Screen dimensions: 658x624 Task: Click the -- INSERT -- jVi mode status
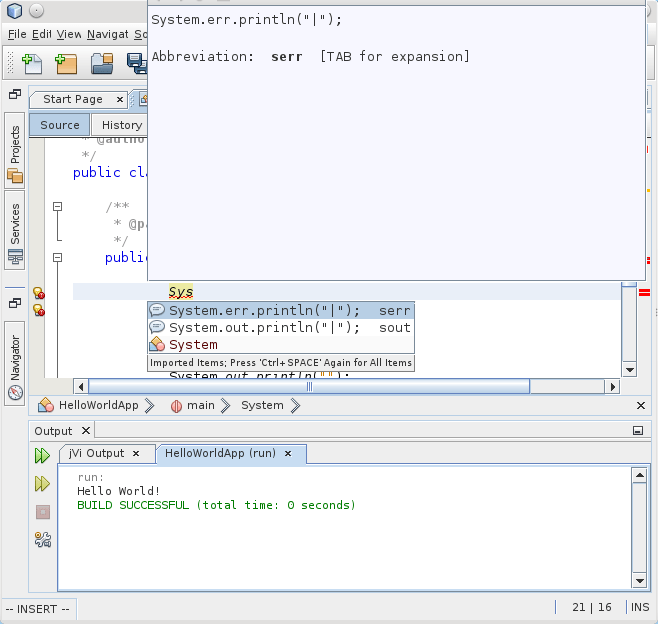37,609
